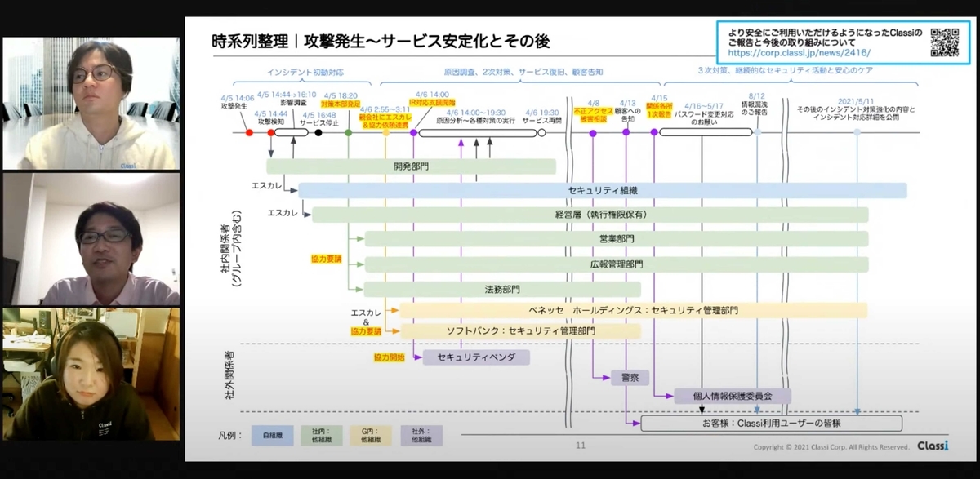The height and width of the screenshot is (479, 980).
Task: Click the 自組織 legend swatch
Action: [272, 435]
